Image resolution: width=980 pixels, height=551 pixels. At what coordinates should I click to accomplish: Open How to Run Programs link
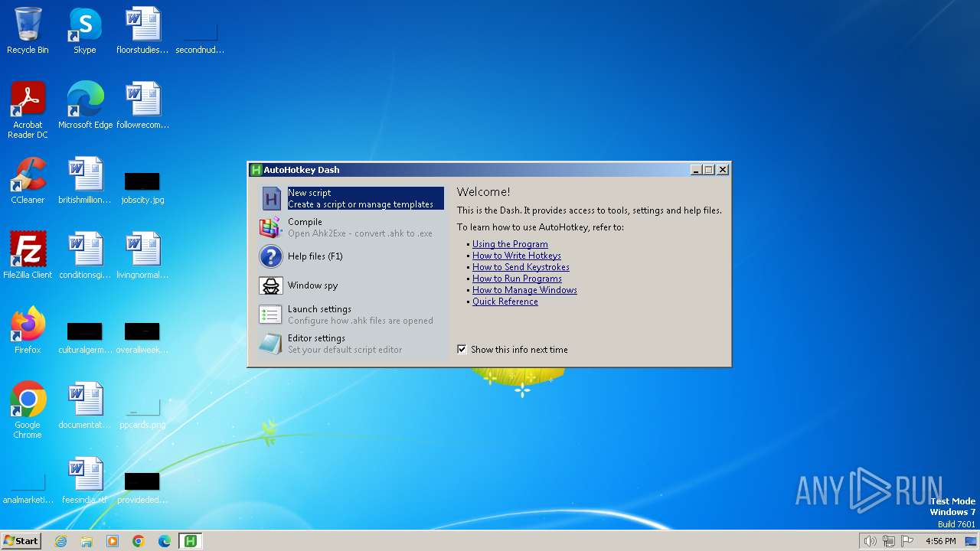517,279
